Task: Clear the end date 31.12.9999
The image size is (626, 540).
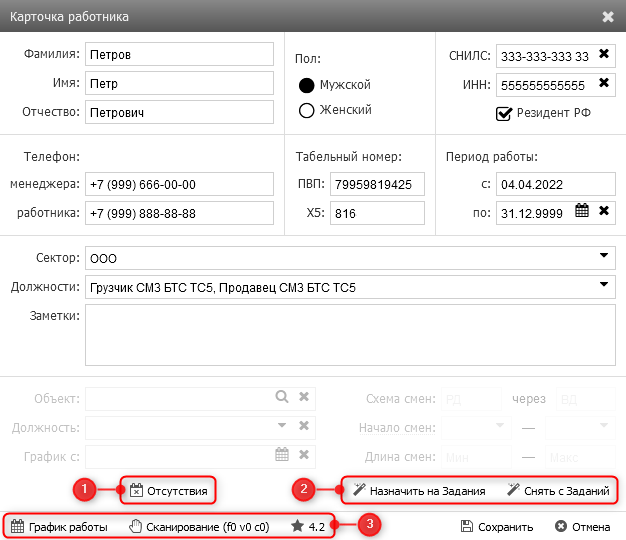Action: (604, 211)
